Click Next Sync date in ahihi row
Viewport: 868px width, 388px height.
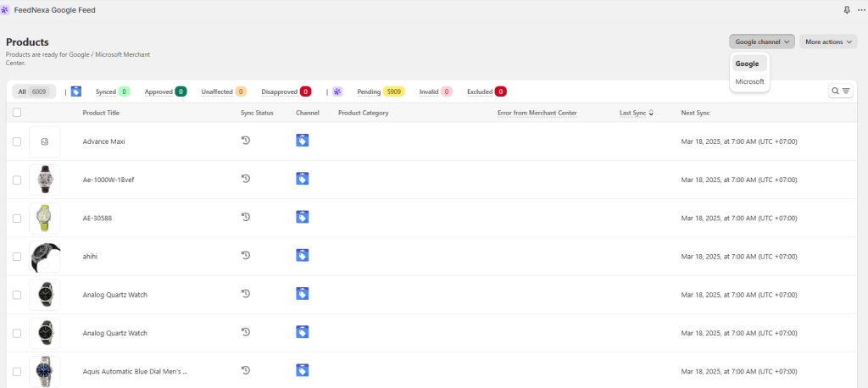[x=739, y=257]
